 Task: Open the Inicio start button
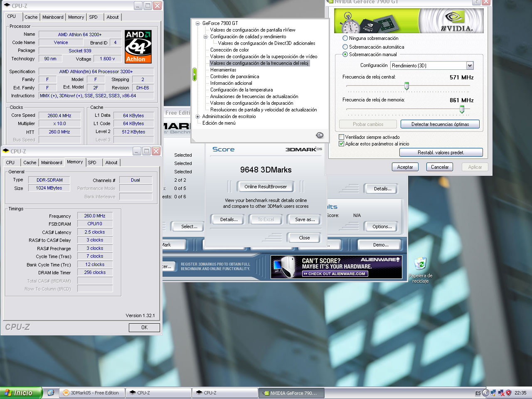click(x=21, y=393)
